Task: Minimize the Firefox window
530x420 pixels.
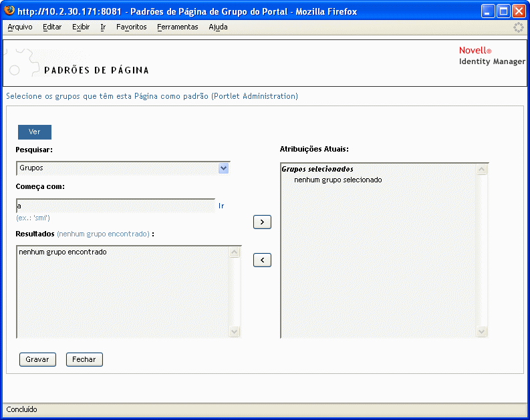Action: [487, 11]
